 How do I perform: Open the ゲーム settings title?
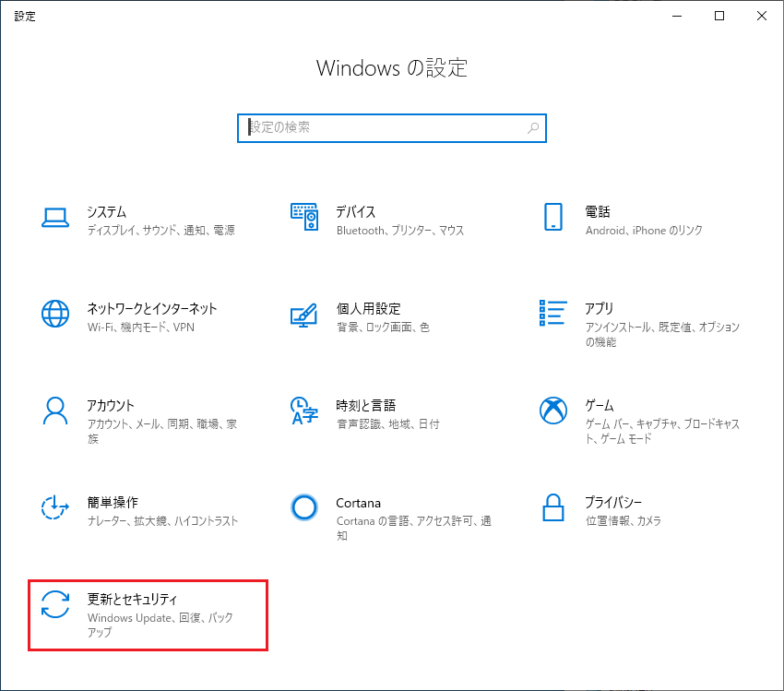(600, 406)
